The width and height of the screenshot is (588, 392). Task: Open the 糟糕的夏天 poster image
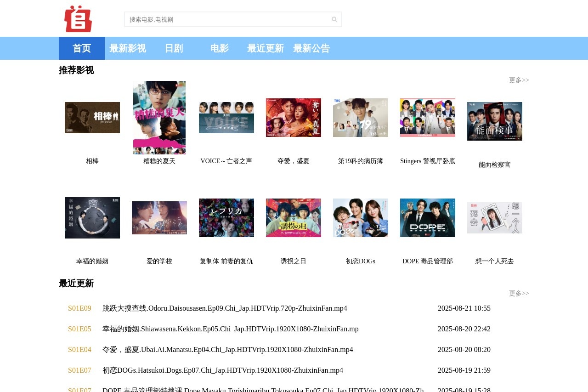[x=159, y=118]
